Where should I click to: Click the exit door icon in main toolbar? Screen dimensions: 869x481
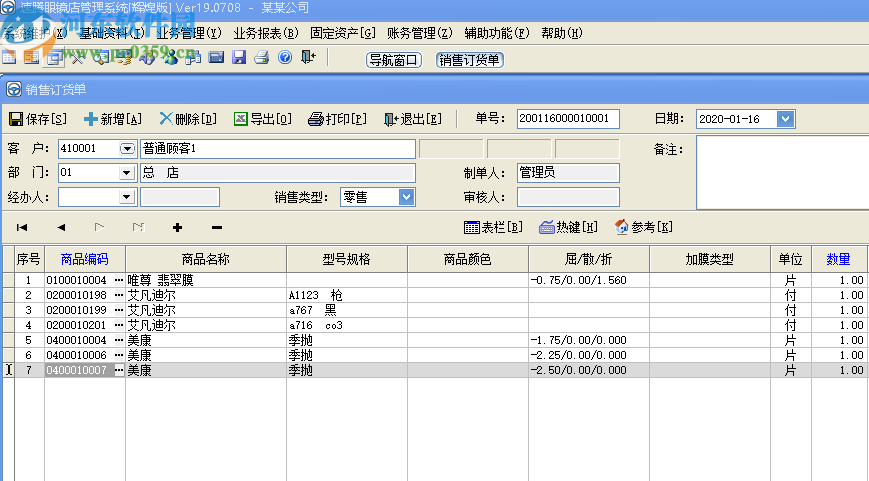click(x=308, y=57)
